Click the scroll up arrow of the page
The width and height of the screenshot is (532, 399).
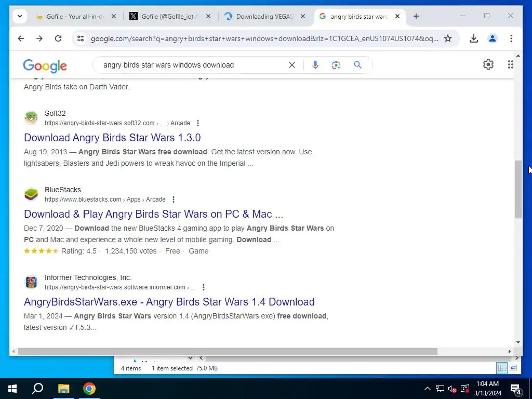click(518, 55)
